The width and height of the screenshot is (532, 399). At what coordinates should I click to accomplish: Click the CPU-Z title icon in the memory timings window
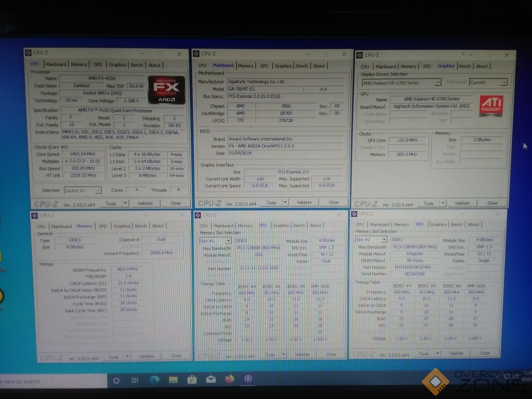[35, 215]
